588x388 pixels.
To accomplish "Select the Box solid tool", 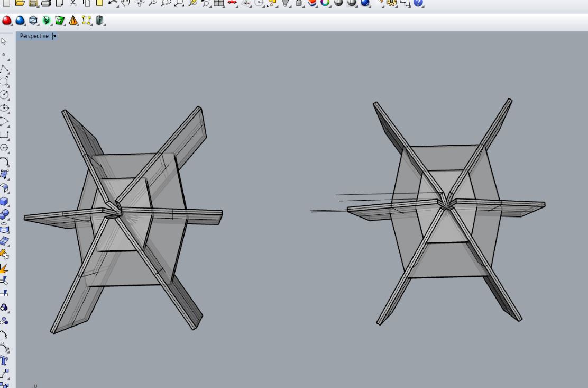I will (x=5, y=202).
